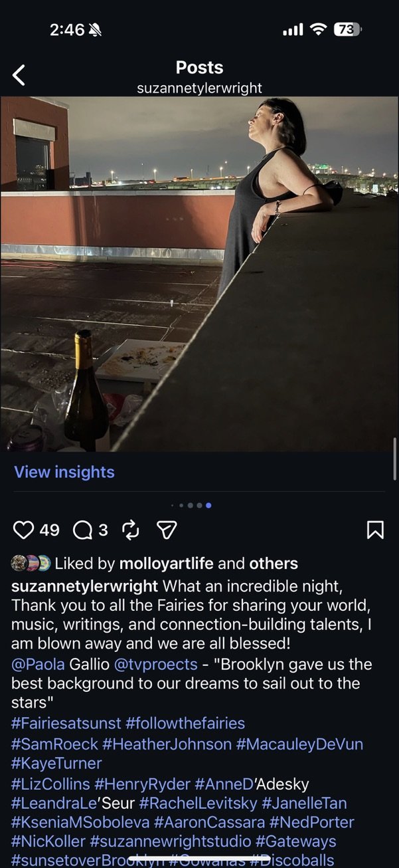
Task: Open comments via the speech bubble icon
Action: click(x=82, y=530)
